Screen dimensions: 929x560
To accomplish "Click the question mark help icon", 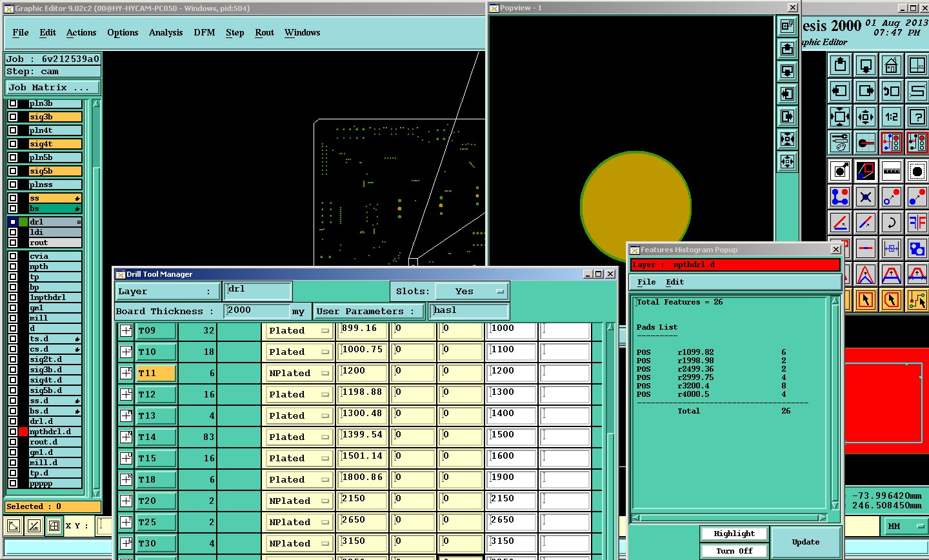I will [917, 117].
